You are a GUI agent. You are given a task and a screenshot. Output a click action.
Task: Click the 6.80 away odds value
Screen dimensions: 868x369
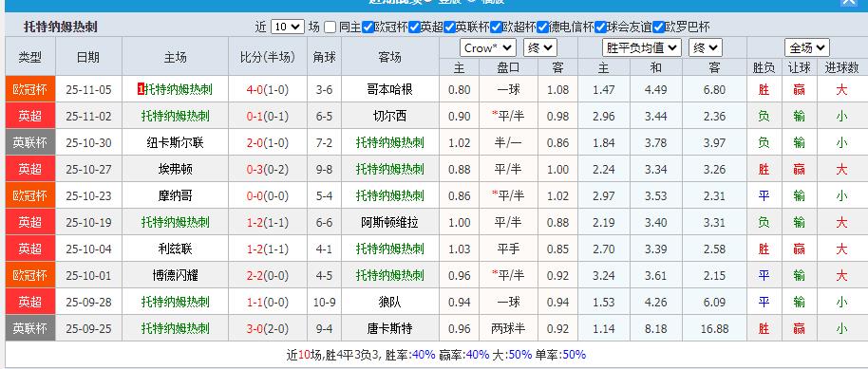(x=714, y=89)
